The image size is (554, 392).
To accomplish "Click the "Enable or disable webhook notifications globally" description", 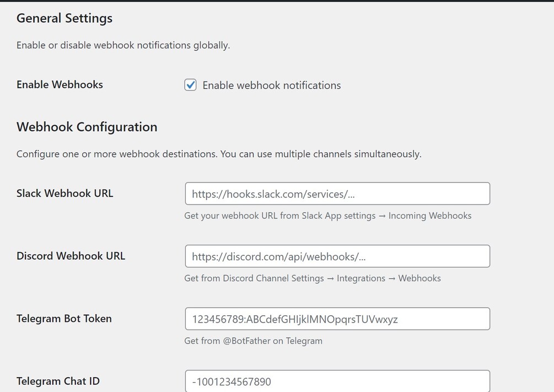I will point(123,45).
